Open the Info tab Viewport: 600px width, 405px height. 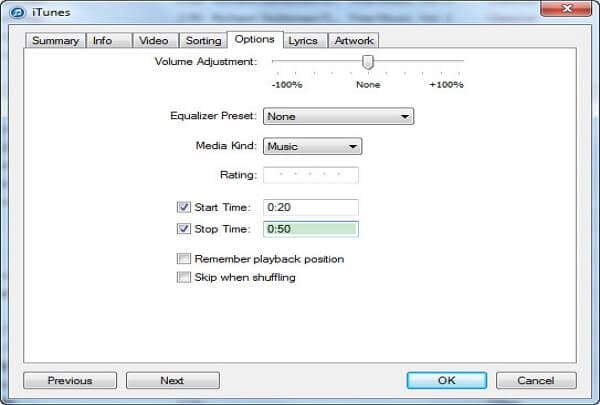(109, 41)
